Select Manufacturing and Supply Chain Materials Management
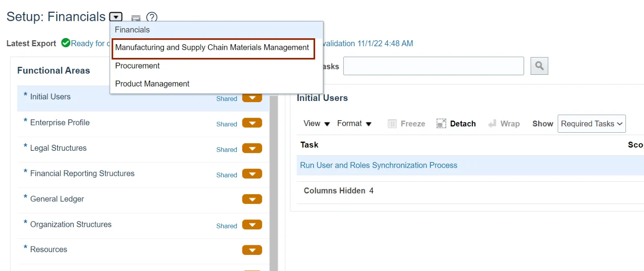Viewport: 644px width, 271px height. (212, 47)
